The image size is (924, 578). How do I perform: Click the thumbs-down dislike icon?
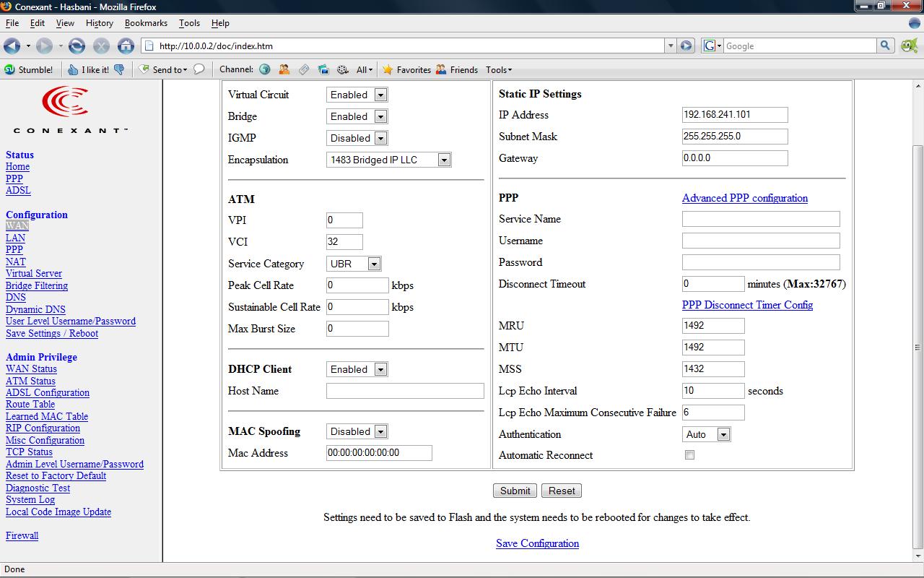point(119,70)
